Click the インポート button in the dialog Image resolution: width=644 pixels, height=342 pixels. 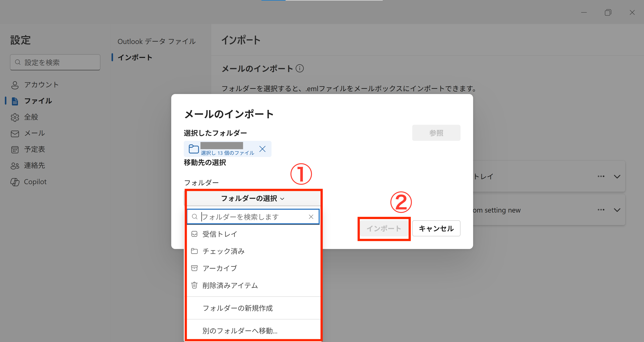tap(384, 228)
